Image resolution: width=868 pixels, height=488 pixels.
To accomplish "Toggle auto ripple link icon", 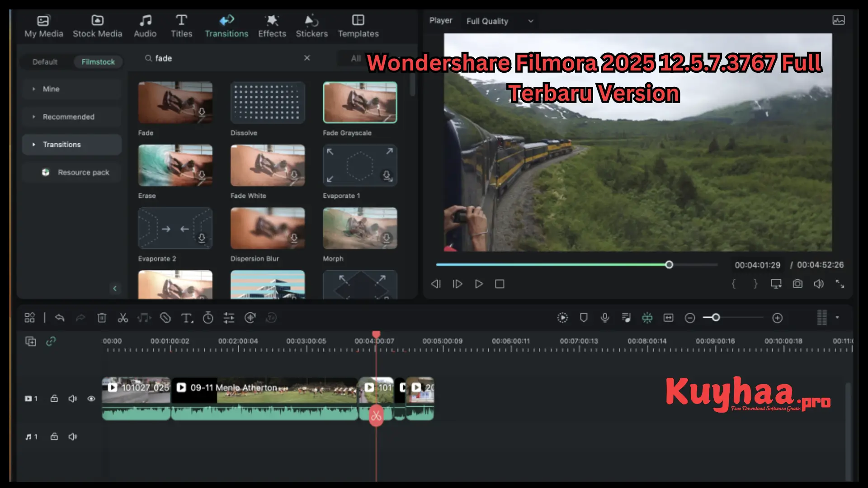I will (x=51, y=341).
